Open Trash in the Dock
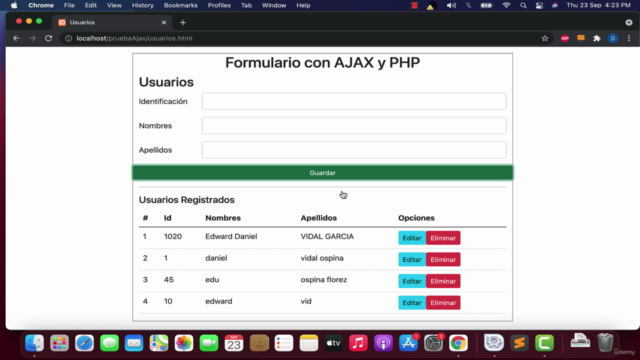This screenshot has width=640, height=360. [x=605, y=342]
